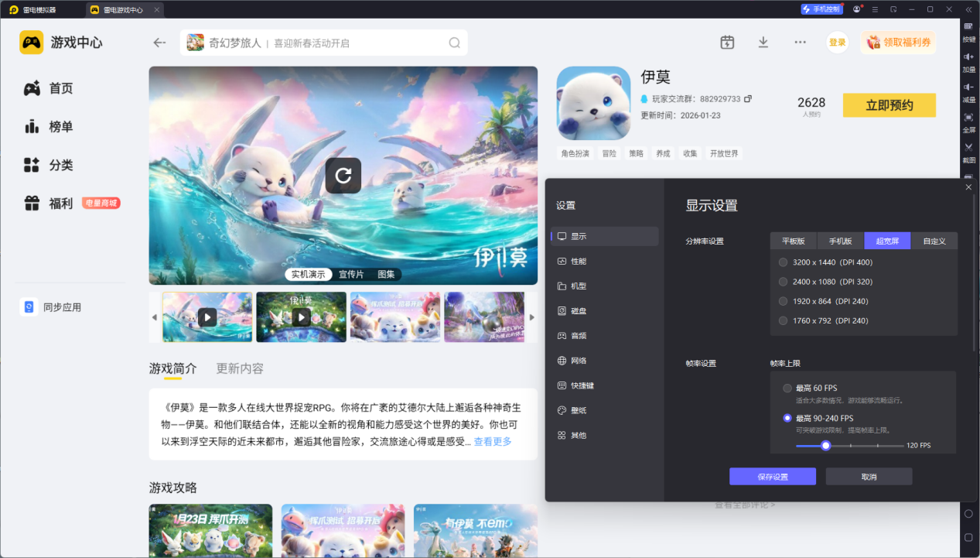
Task: Show next thumbnails with right arrow
Action: pyautogui.click(x=531, y=317)
